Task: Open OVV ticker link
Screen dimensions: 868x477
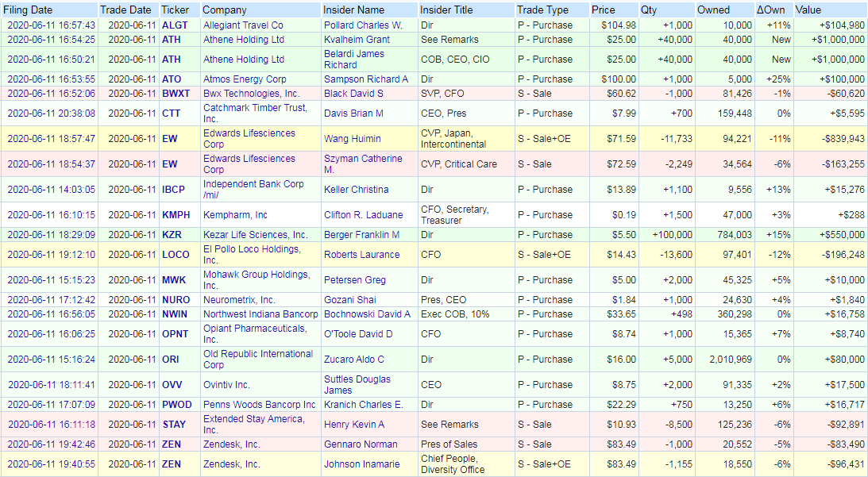Action: [172, 386]
